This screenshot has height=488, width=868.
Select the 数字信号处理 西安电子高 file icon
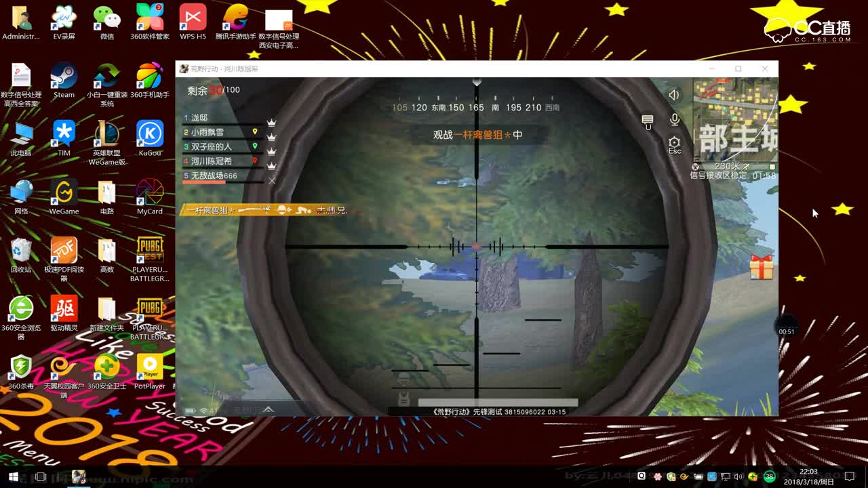(x=279, y=28)
